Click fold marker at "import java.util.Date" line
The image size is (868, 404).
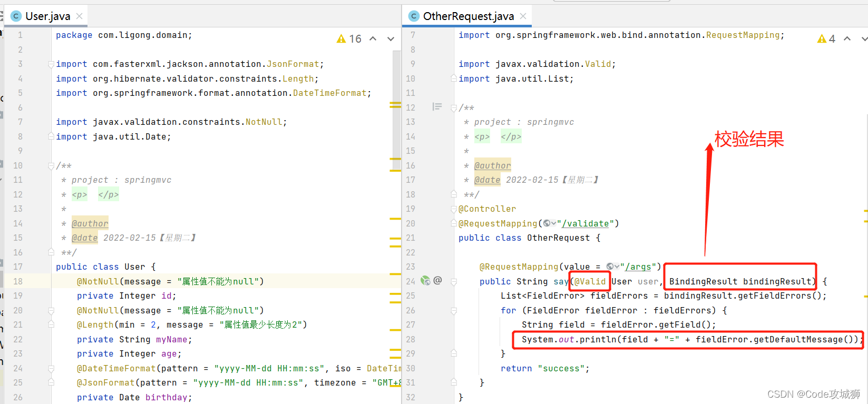(x=51, y=136)
